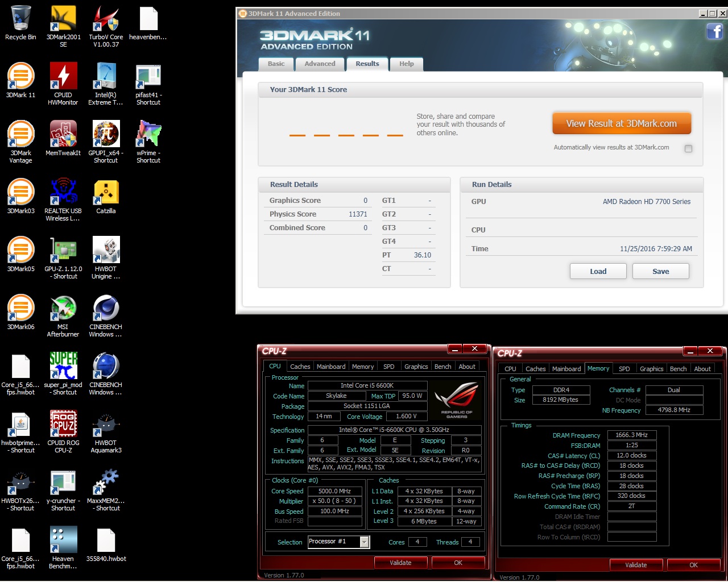Launch GPUPI_x64 shortcut

point(106,134)
